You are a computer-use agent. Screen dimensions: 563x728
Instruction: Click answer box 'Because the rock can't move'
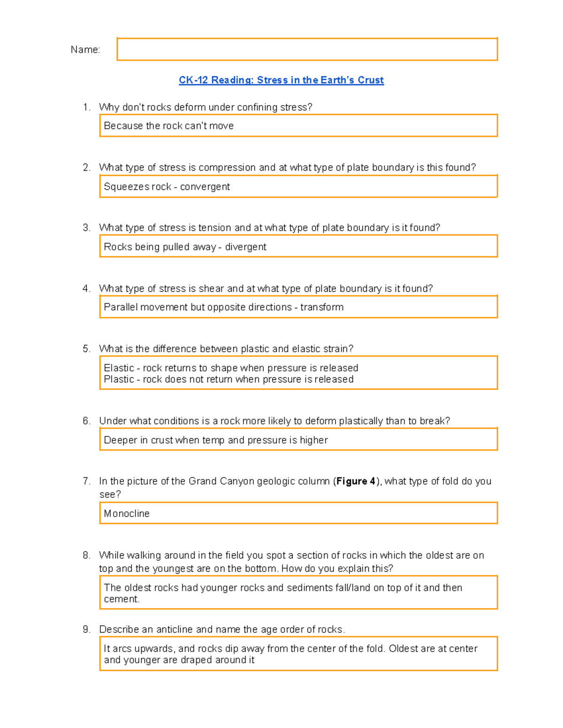coord(298,126)
